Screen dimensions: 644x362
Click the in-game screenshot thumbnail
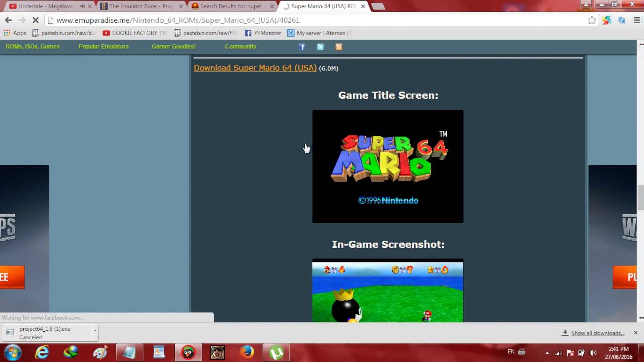coord(388,291)
